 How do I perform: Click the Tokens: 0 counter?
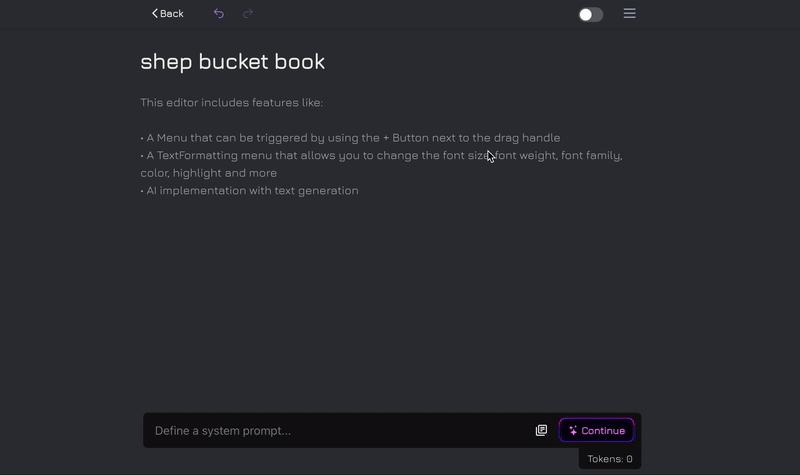(609, 459)
